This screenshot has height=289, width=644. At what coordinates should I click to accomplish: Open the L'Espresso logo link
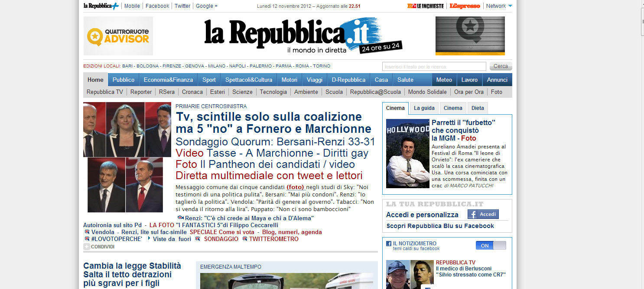[465, 6]
